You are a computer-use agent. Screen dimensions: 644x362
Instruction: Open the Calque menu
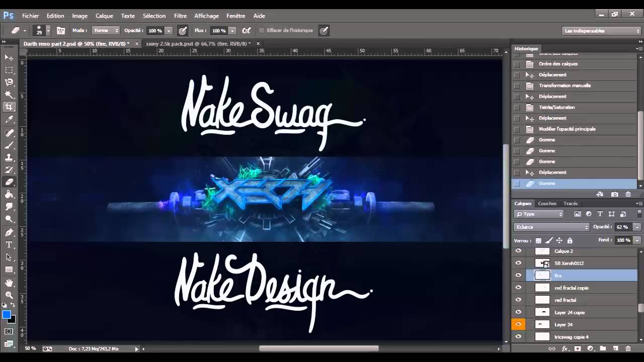click(104, 16)
